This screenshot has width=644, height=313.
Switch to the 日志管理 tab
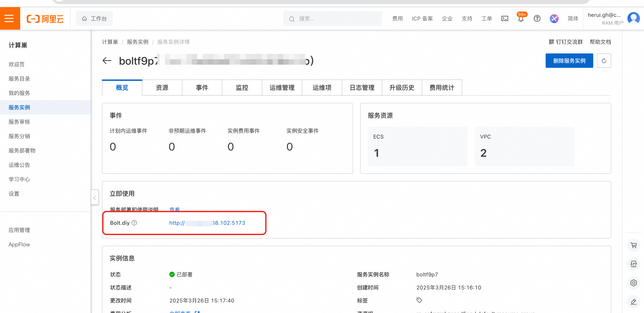pyautogui.click(x=362, y=88)
